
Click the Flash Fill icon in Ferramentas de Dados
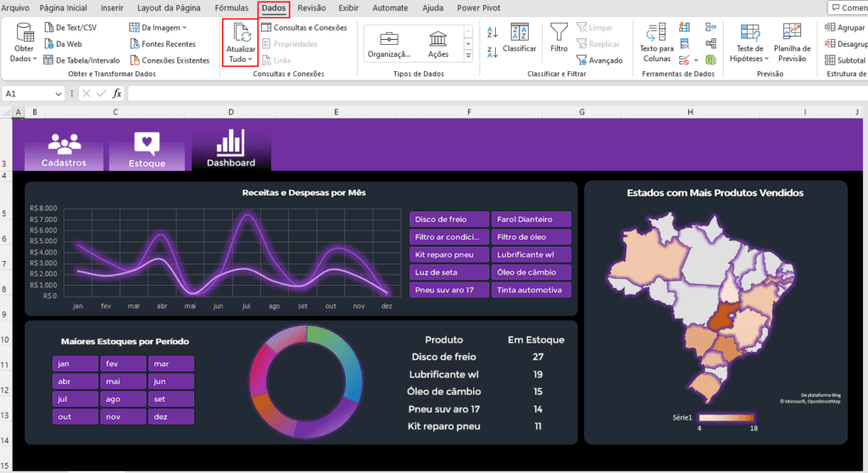coord(685,27)
